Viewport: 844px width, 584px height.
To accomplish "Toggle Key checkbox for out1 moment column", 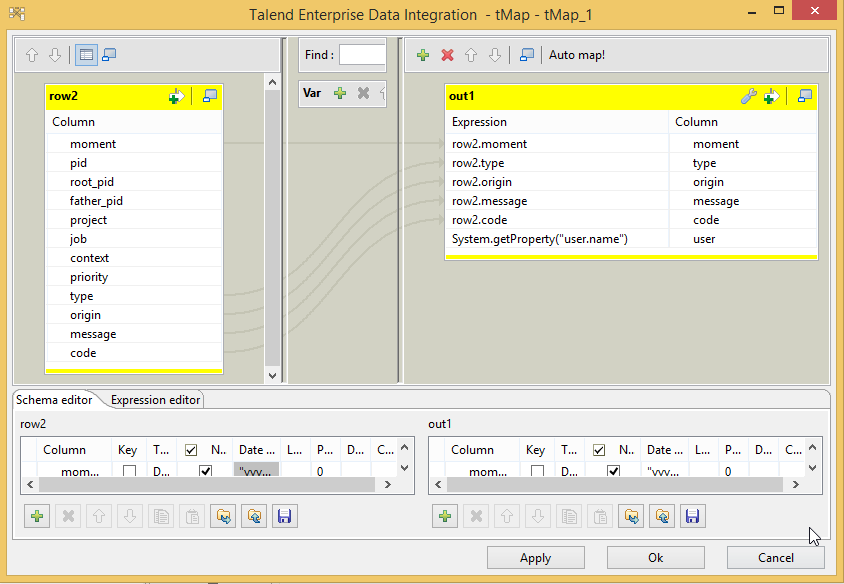I will click(x=537, y=471).
